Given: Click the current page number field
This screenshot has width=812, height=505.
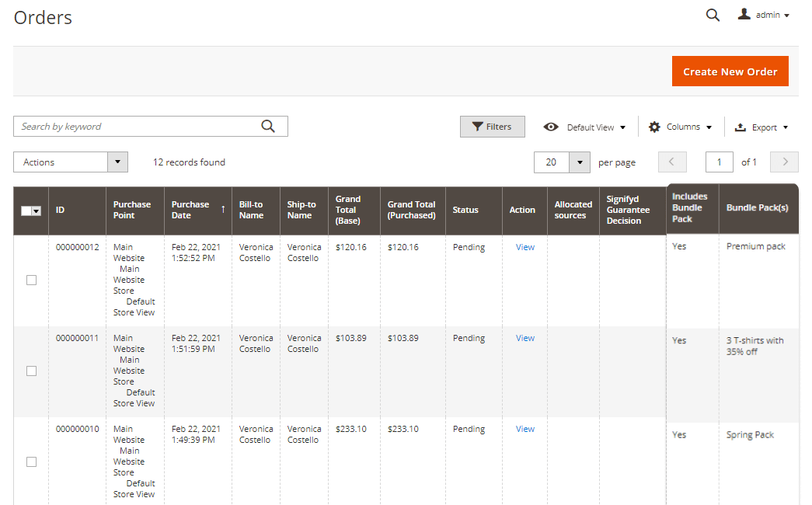Looking at the screenshot, I should pos(720,162).
